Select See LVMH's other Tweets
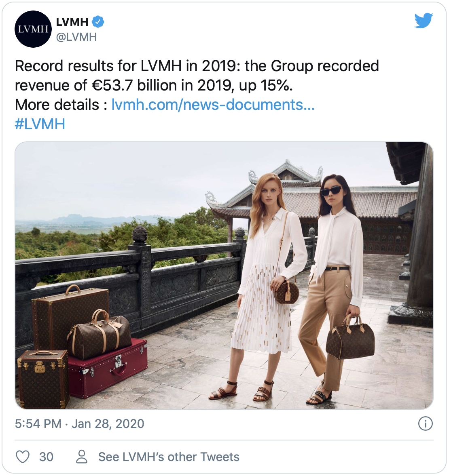Image resolution: width=449 pixels, height=476 pixels. click(x=169, y=457)
